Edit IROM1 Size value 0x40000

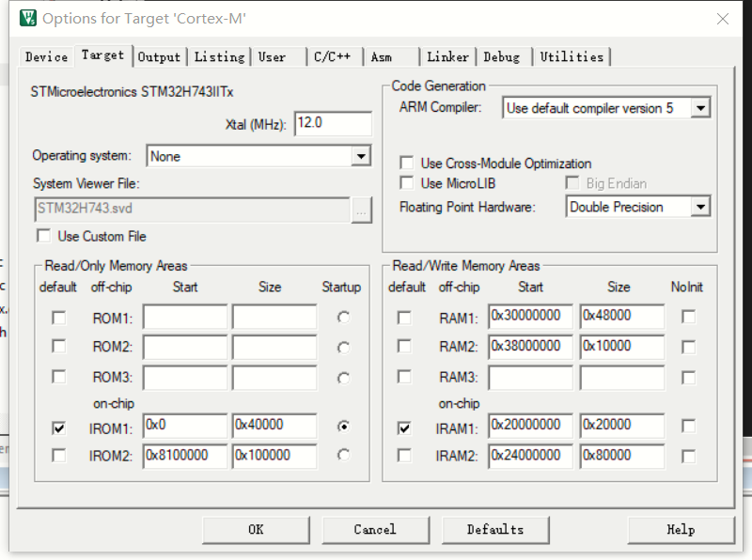click(x=274, y=426)
